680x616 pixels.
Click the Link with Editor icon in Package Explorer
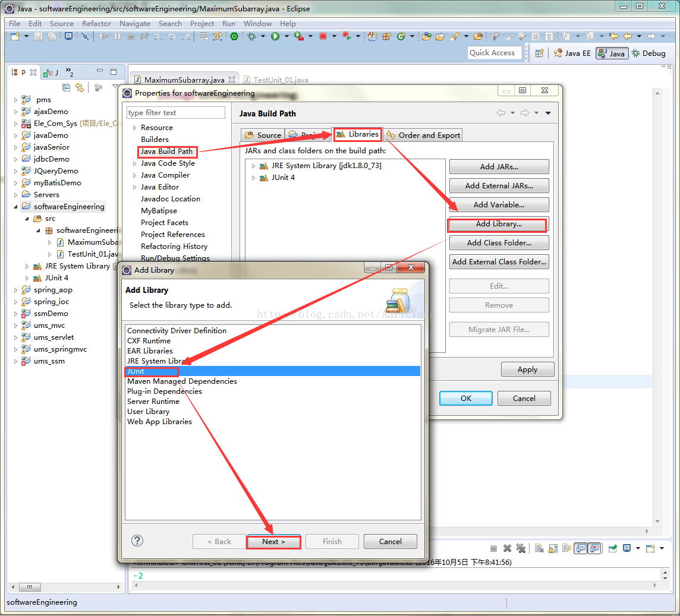[80, 87]
